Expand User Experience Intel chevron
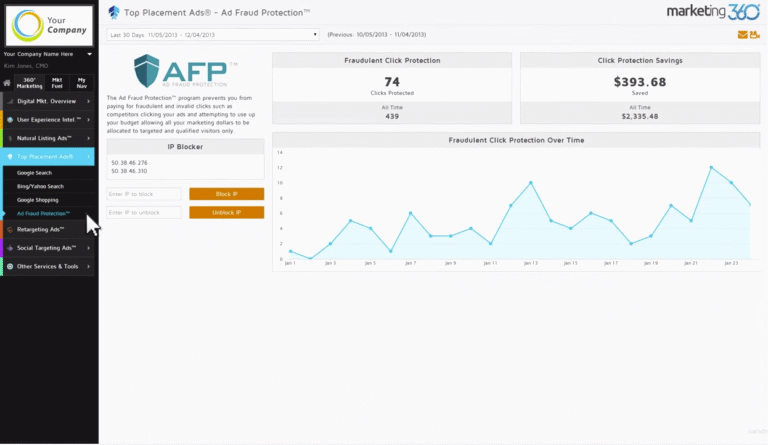 coord(89,120)
